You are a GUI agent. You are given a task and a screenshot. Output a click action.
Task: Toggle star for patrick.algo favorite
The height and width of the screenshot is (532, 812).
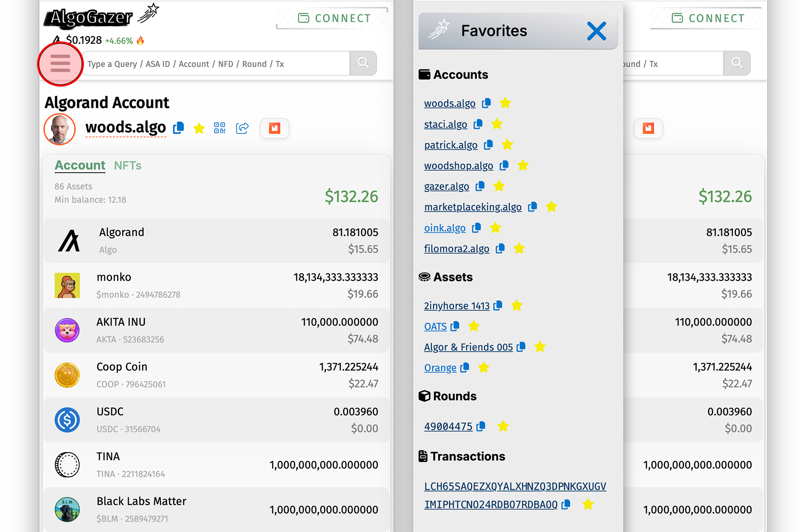coord(507,145)
